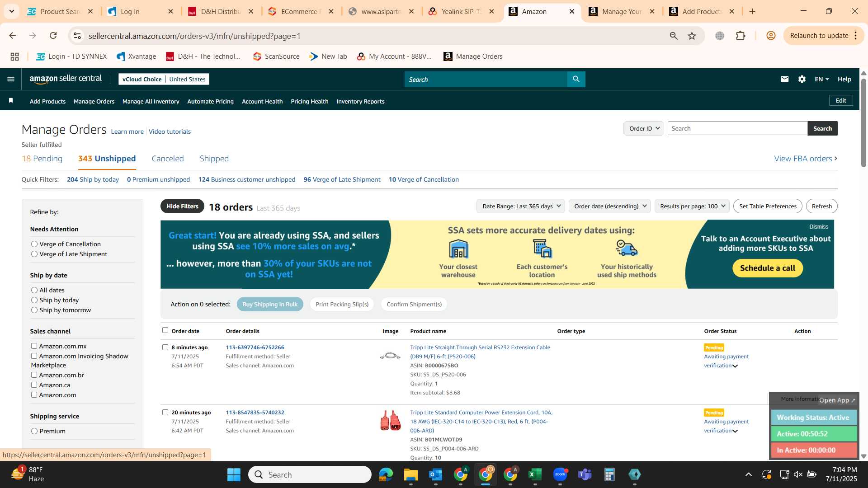The height and width of the screenshot is (488, 868).
Task: Click the Order ID search input field
Action: (737, 128)
